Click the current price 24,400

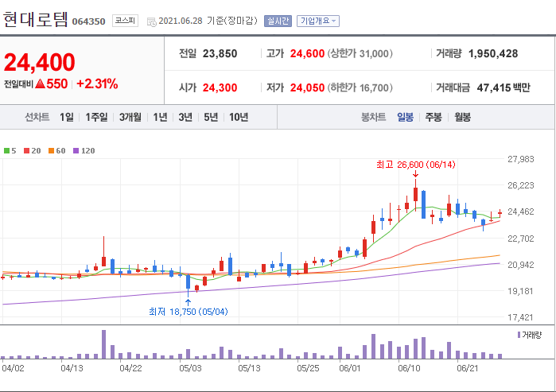39,62
